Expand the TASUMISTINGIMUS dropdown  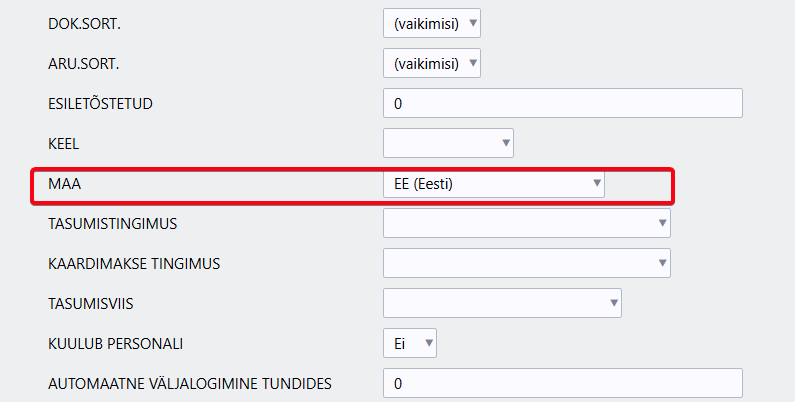click(x=526, y=223)
